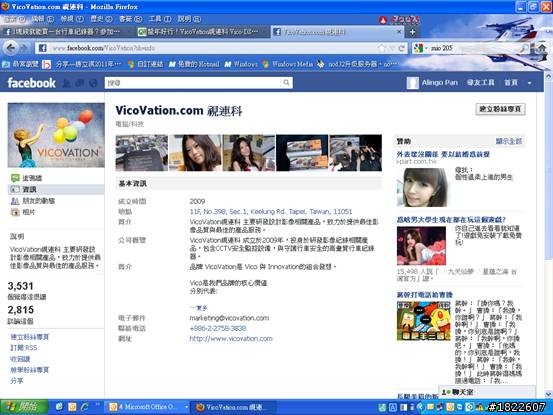The image size is (553, 415).
Task: Click the search magnifier in browser search box
Action: pos(524,48)
